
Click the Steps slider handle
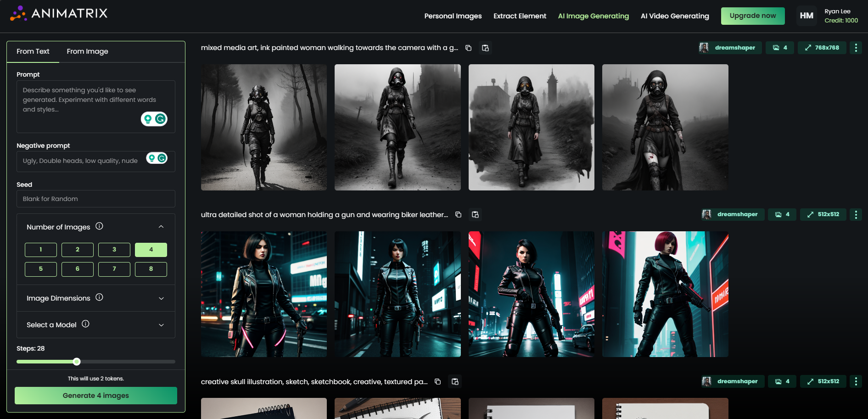click(77, 362)
